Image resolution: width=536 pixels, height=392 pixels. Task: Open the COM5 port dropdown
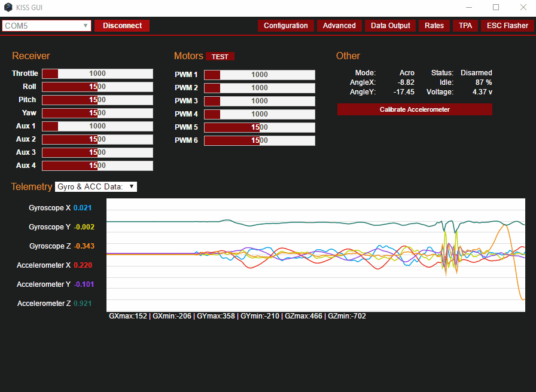[x=47, y=26]
